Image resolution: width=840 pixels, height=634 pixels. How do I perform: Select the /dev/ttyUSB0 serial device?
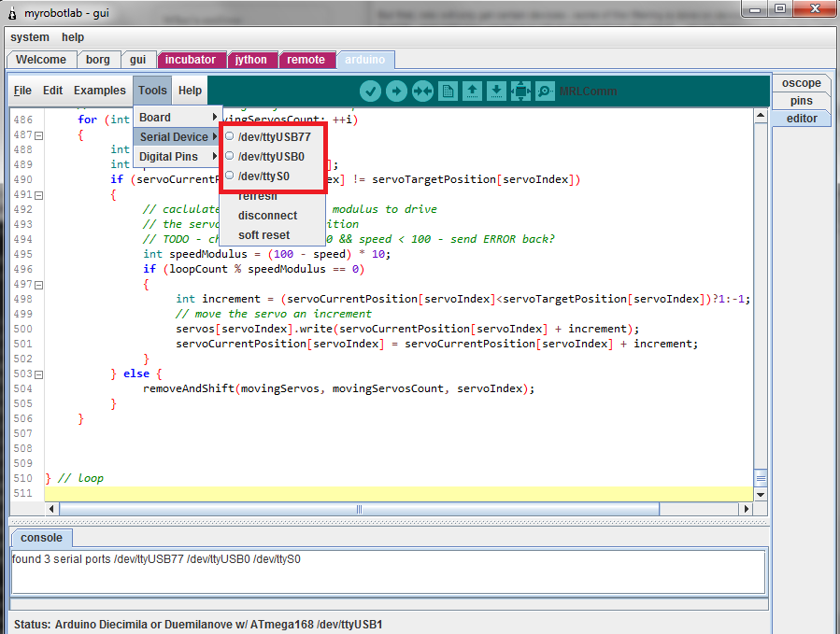(273, 156)
